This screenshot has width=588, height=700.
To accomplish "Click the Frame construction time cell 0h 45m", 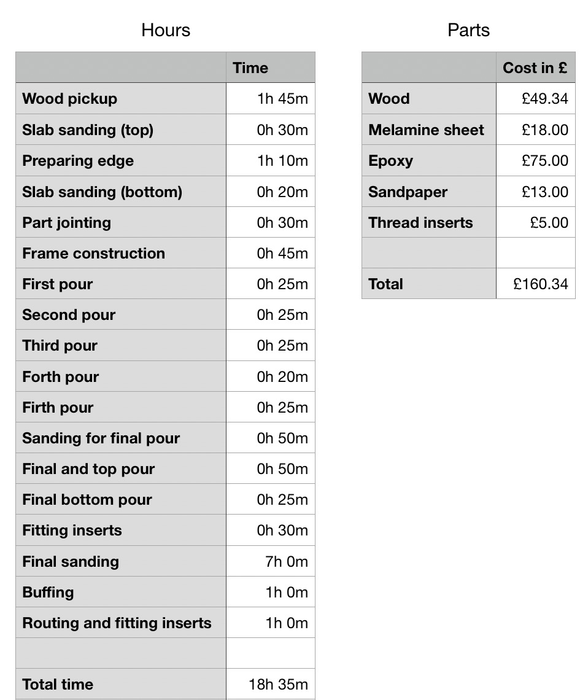I will 270,253.
